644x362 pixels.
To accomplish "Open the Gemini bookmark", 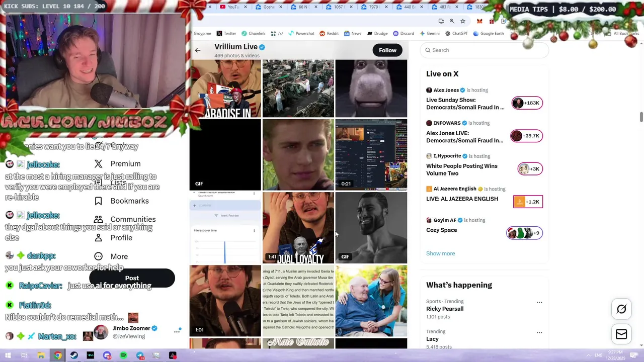I will [429, 34].
